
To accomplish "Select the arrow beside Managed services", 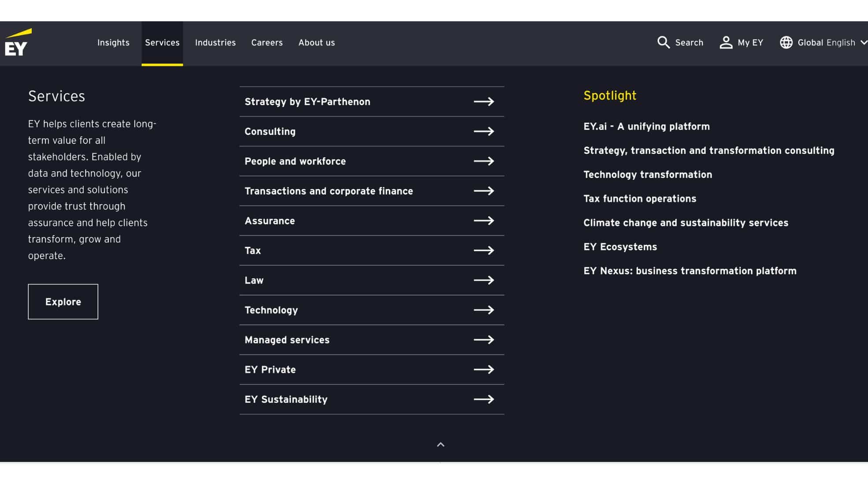I will (x=484, y=339).
